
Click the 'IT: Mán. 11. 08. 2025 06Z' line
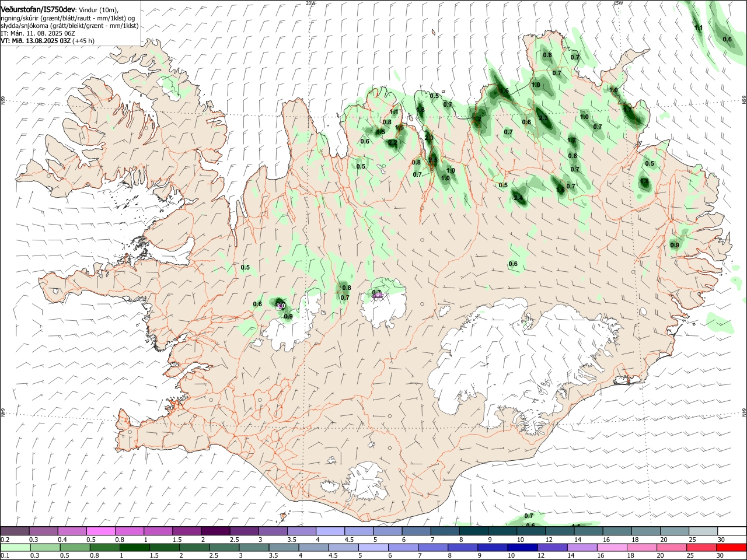(38, 33)
